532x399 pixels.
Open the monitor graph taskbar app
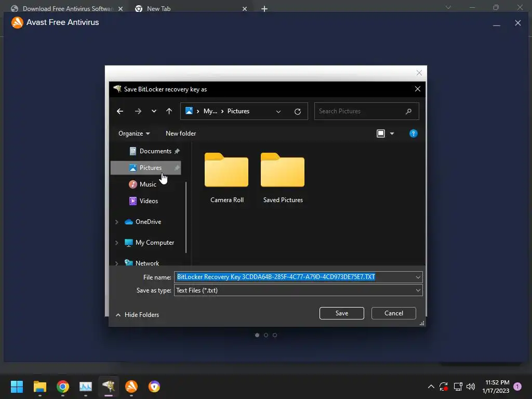tap(86, 387)
